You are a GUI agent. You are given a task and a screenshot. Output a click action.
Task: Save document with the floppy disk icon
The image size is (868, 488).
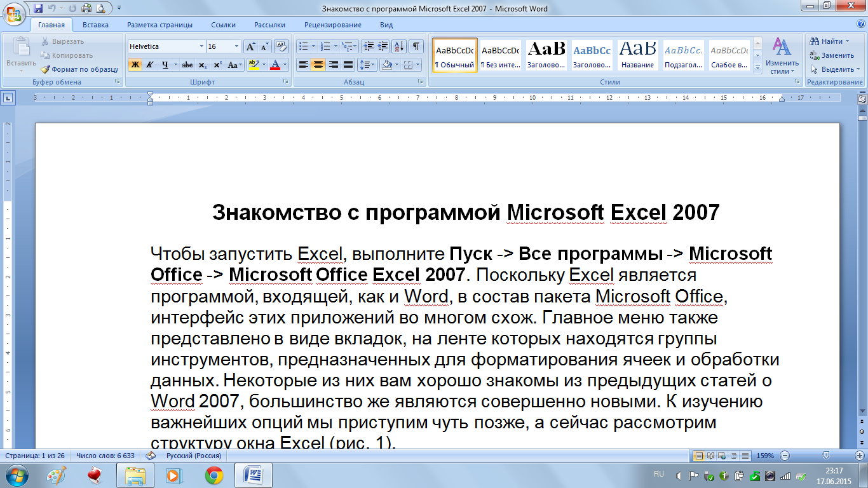[x=37, y=8]
